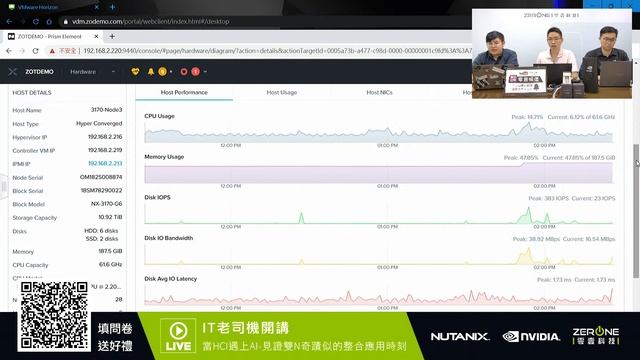Click the Nutanix X logo icon
This screenshot has width=640, height=360.
[12, 71]
